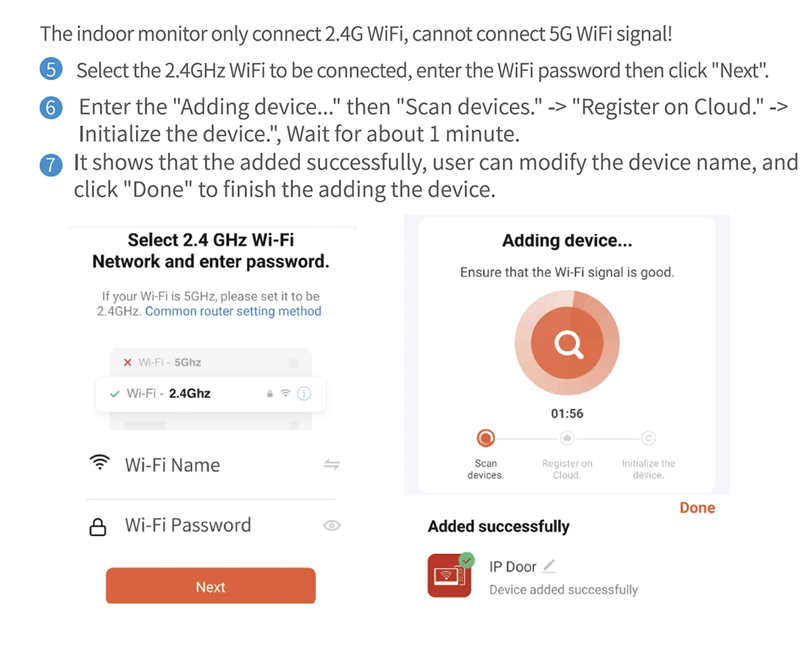Viewport: 812px width, 650px height.
Task: Click the 01:56 countdown timer
Action: click(x=567, y=413)
